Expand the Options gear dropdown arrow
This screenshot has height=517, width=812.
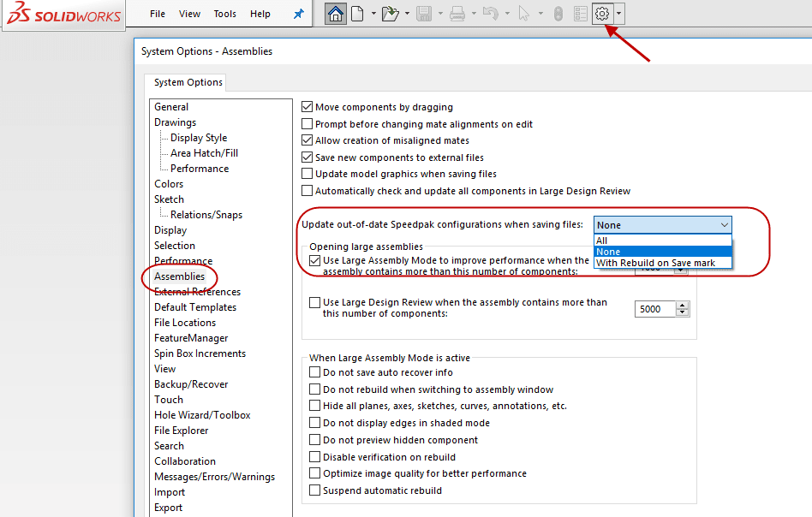pos(618,14)
